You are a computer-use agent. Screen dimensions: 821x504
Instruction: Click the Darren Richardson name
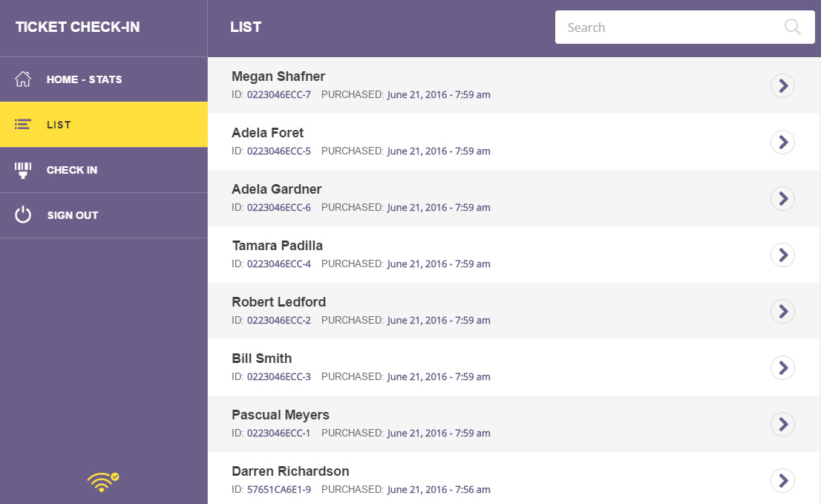pyautogui.click(x=290, y=471)
